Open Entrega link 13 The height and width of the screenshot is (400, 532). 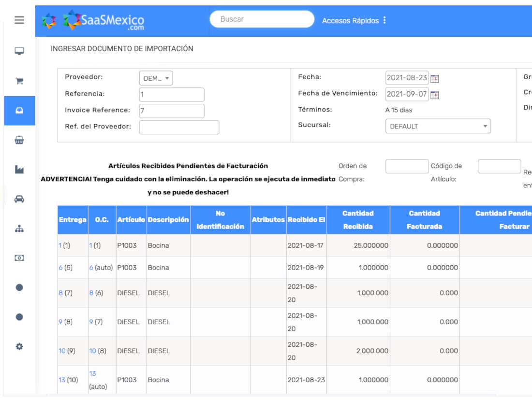tap(62, 380)
